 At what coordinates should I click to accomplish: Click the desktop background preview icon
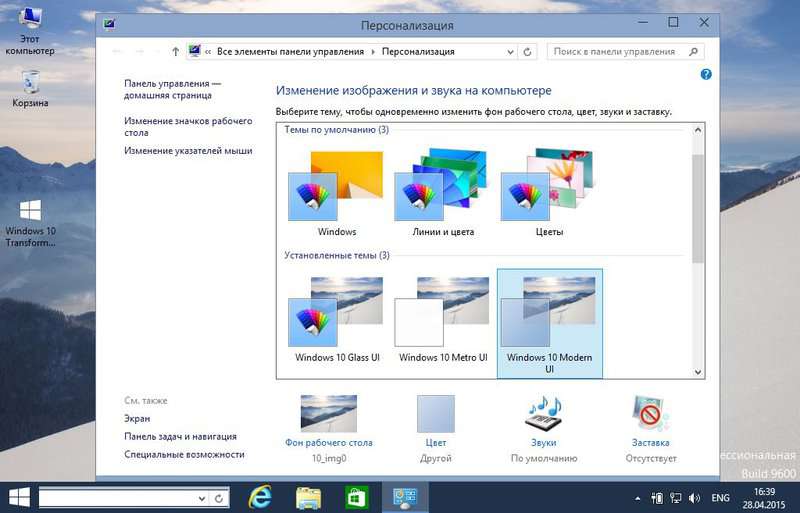point(329,413)
